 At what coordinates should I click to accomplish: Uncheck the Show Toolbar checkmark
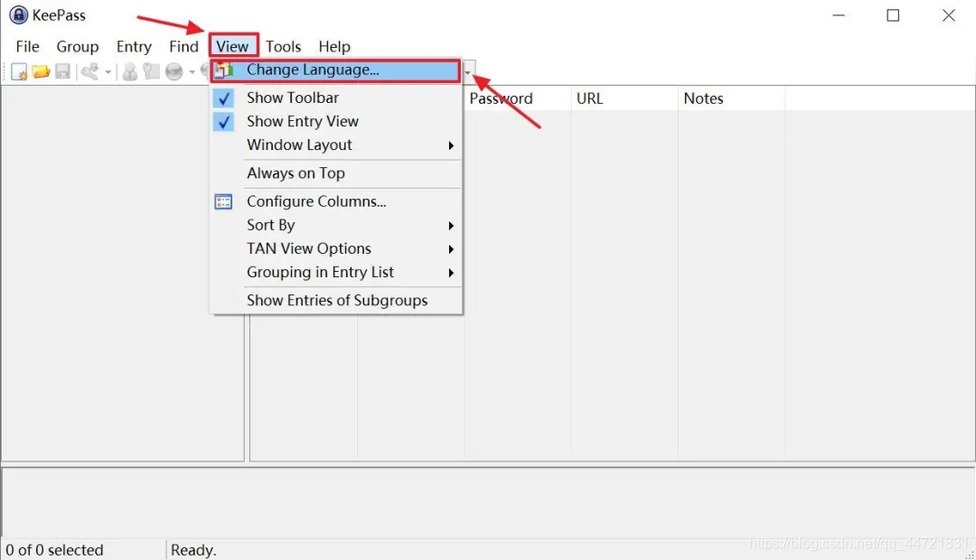coord(223,98)
